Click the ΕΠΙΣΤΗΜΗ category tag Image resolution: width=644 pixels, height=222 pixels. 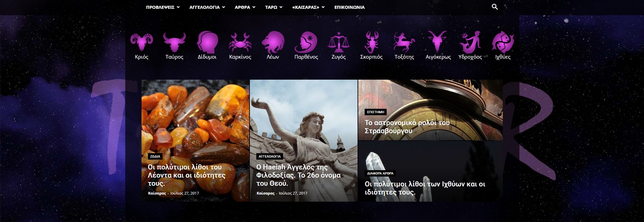click(375, 112)
